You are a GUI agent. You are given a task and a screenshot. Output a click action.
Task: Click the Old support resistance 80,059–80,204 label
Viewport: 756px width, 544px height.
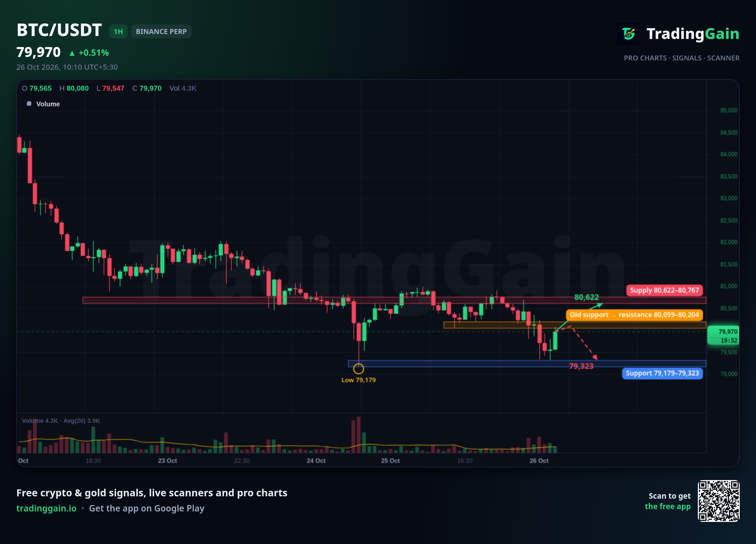[634, 315]
